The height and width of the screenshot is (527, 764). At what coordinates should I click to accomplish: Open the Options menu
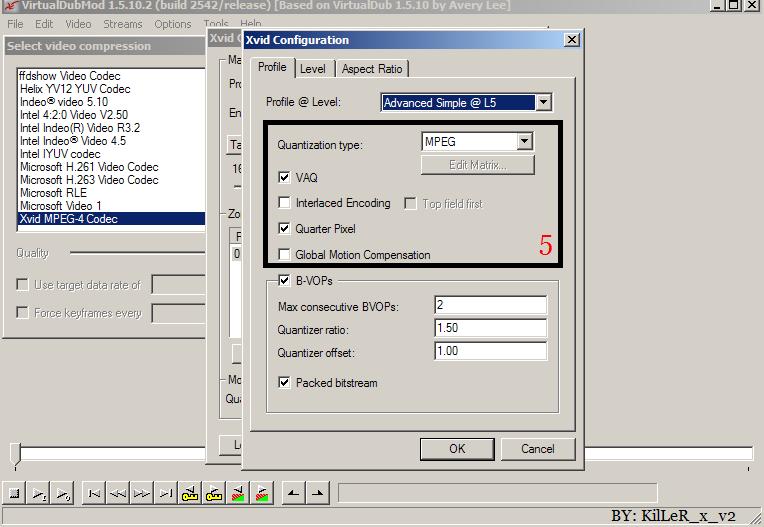coord(173,24)
